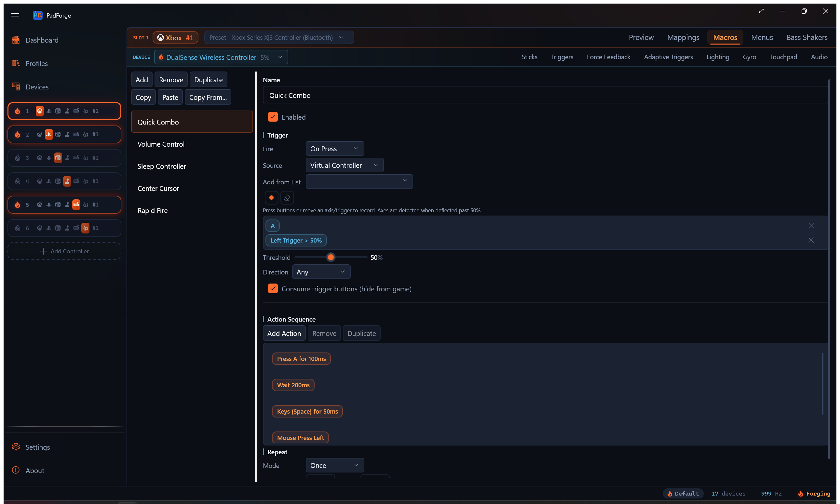Select the active joystick icon in slot 4
Screen dimensions: 840x504
click(67, 181)
